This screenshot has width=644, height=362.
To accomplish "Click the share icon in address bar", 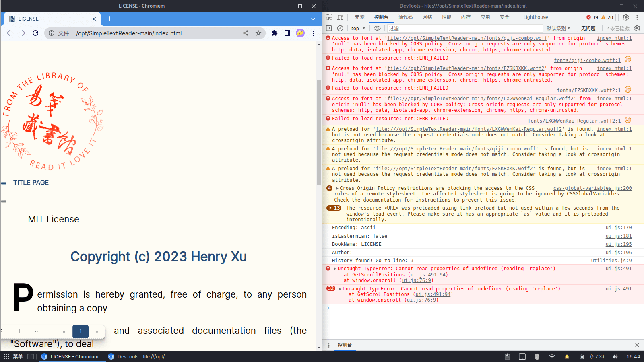I will 246,33.
